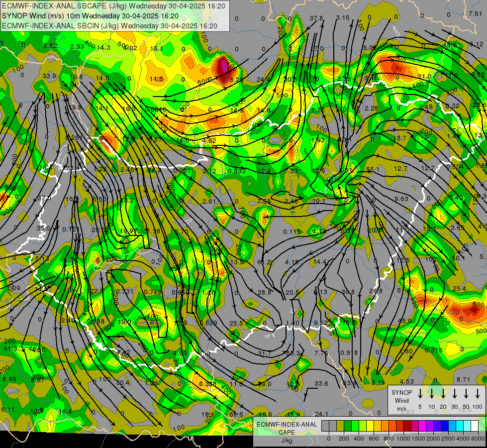Click the map value 37.8
The image size is (487, 448).
(x=316, y=18)
